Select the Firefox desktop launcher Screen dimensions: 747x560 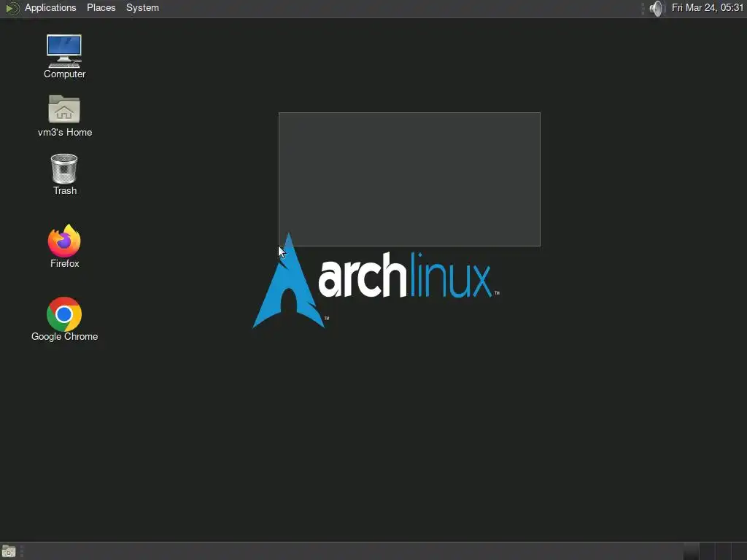tap(64, 246)
